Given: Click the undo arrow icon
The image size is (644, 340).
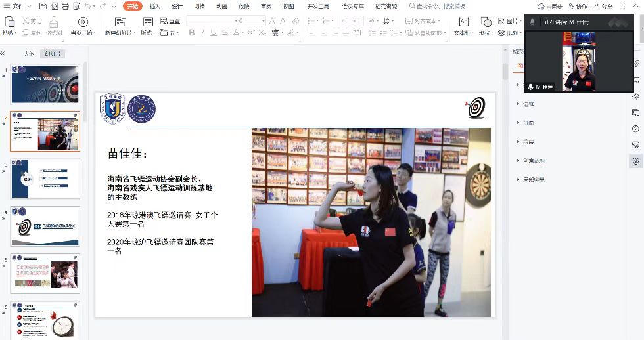Looking at the screenshot, I should tap(88, 6).
